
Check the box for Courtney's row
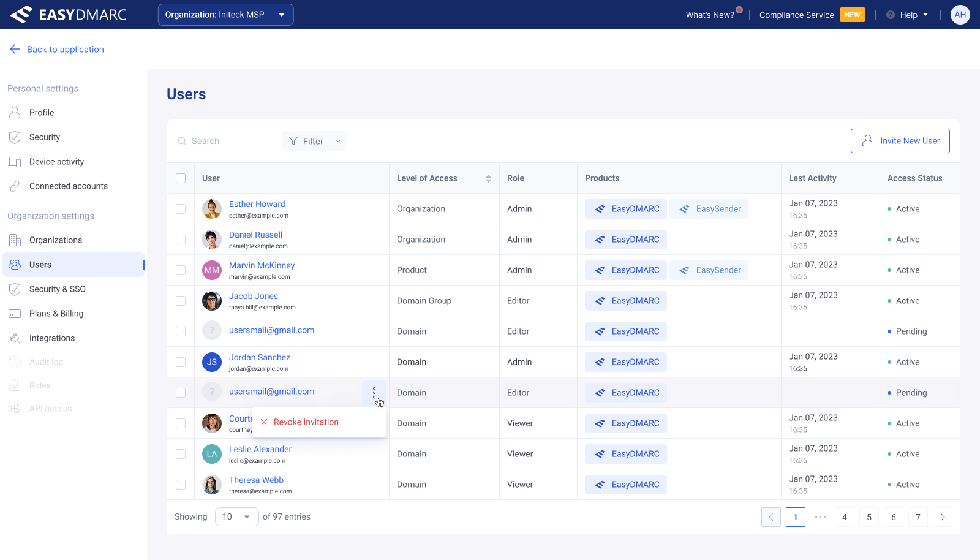181,423
